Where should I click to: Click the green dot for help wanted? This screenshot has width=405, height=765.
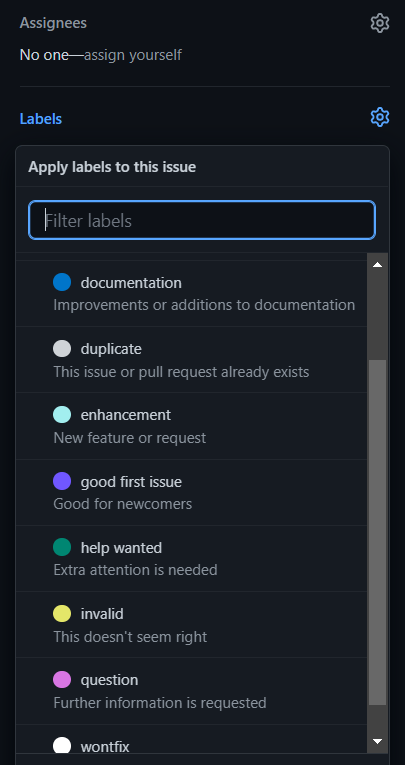pyautogui.click(x=62, y=547)
